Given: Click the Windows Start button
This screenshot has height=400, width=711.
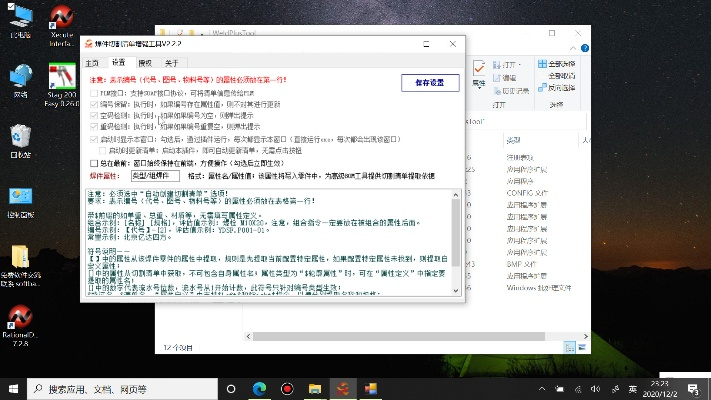Looking at the screenshot, I should [13, 387].
